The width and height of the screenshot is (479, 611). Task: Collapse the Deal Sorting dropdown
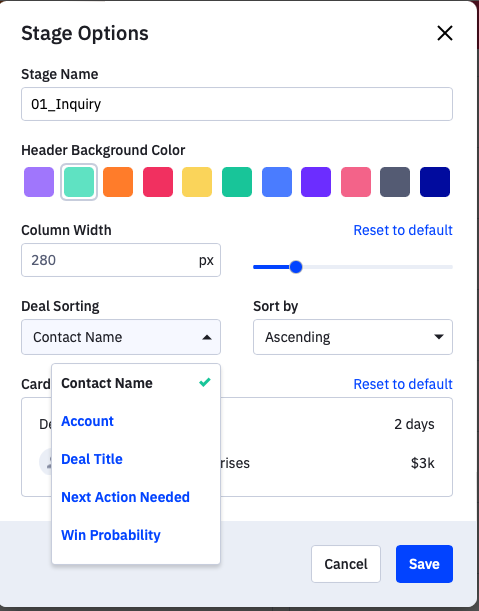tap(121, 337)
